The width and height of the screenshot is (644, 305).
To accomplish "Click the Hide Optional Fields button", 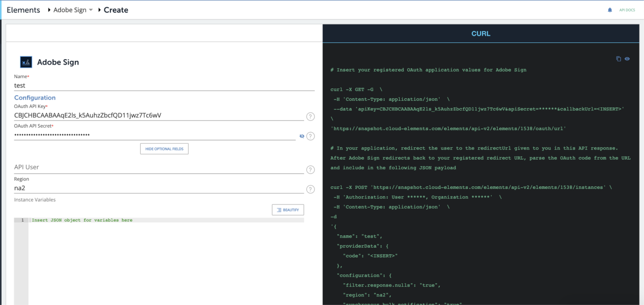I will click(164, 149).
